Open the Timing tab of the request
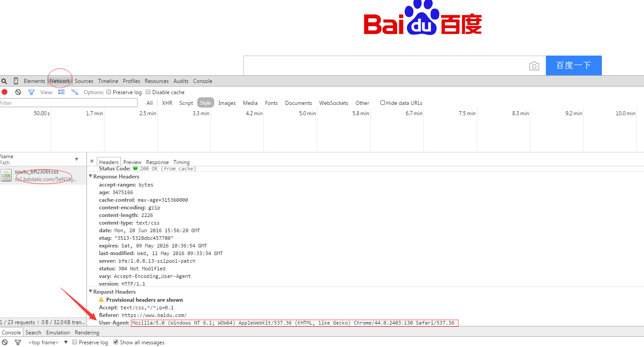Viewport: 644px width, 347px height. pyautogui.click(x=182, y=162)
